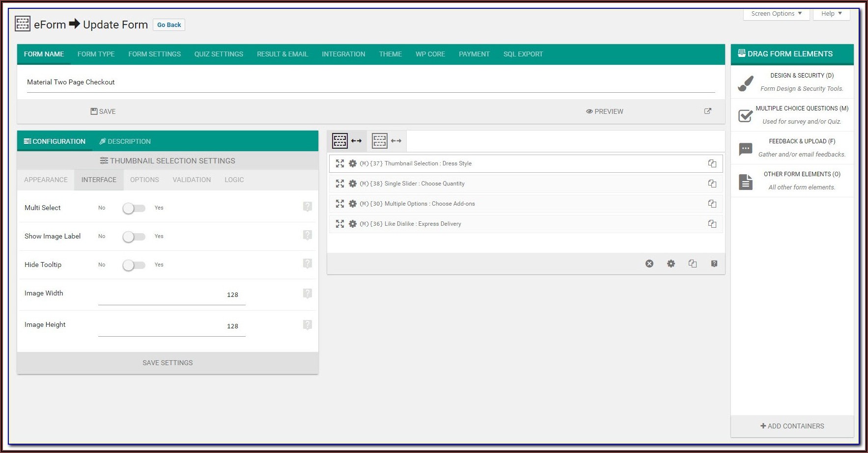The height and width of the screenshot is (453, 868).
Task: Click the container help icon in footer
Action: coord(714,264)
